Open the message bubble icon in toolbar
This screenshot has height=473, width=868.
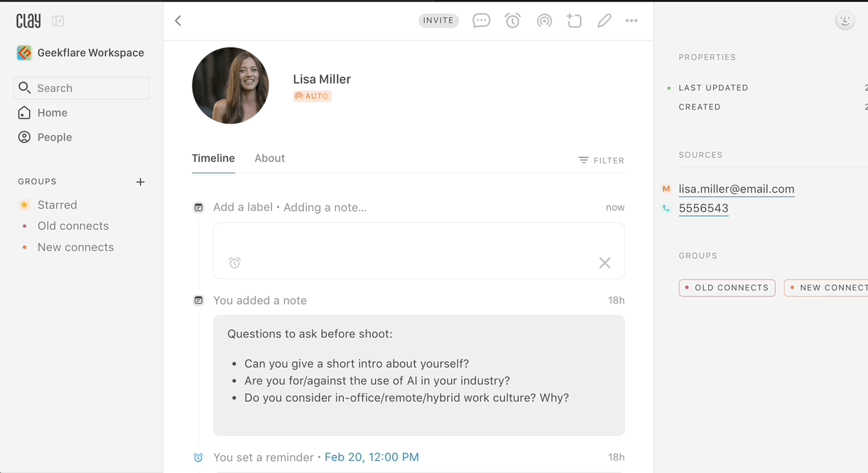[x=482, y=21]
